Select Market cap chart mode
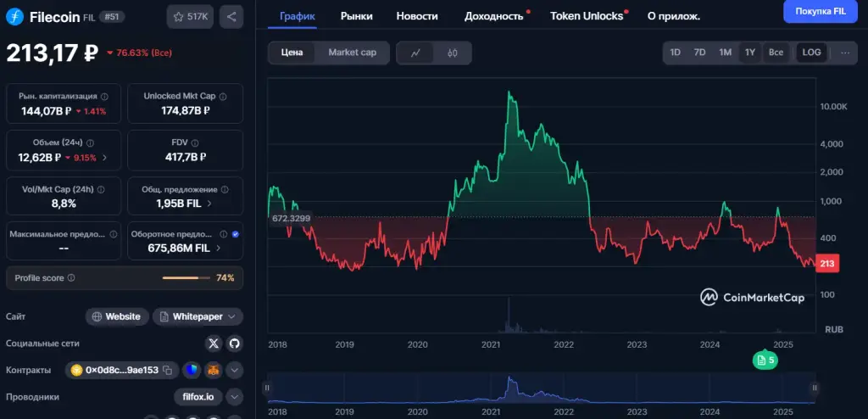Image resolution: width=868 pixels, height=419 pixels. coord(352,53)
